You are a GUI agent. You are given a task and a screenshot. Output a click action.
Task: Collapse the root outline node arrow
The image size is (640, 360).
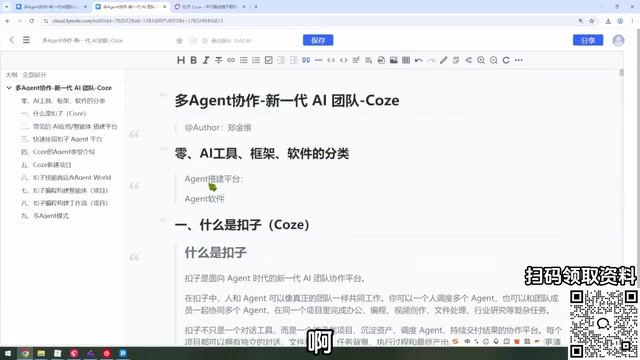click(9, 88)
